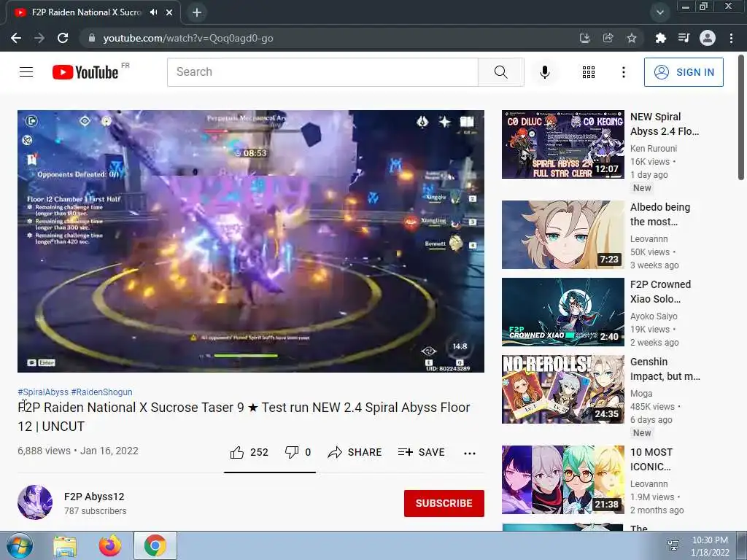
Task: Subscribe to F2P Abyss12 channel
Action: click(444, 503)
